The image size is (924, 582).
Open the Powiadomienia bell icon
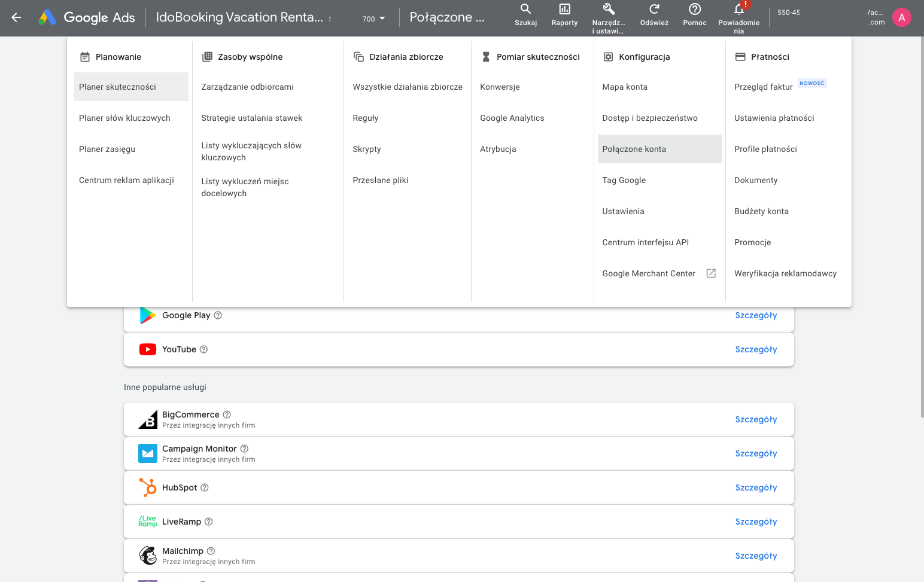tap(739, 9)
